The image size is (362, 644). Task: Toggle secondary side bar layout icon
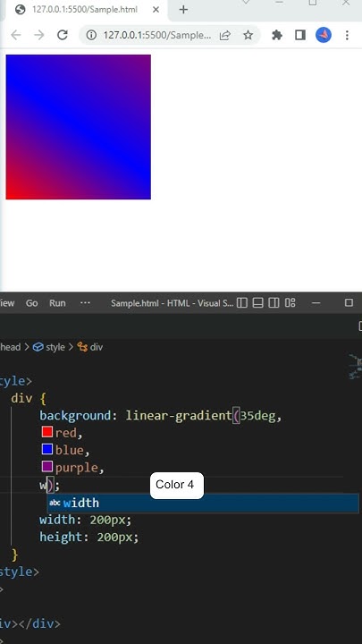274,303
